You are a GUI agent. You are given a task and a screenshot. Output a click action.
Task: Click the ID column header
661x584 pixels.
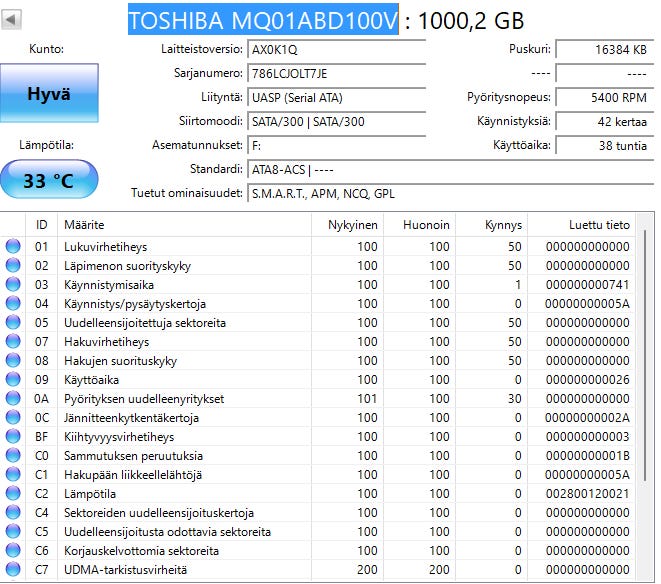pos(41,225)
